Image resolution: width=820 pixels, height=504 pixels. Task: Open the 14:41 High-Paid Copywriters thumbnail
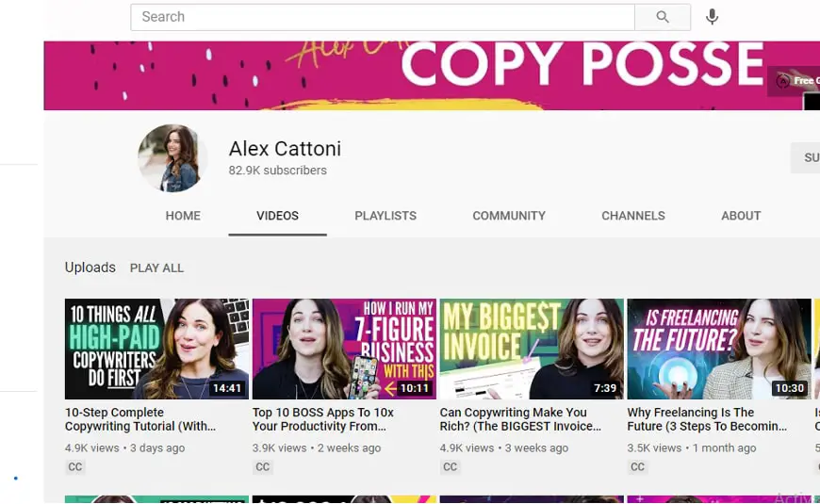(156, 349)
